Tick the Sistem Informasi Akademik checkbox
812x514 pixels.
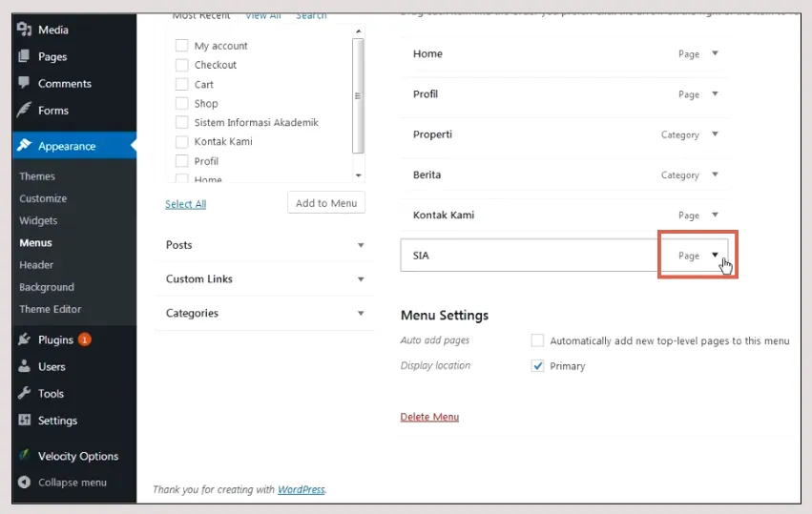(181, 122)
